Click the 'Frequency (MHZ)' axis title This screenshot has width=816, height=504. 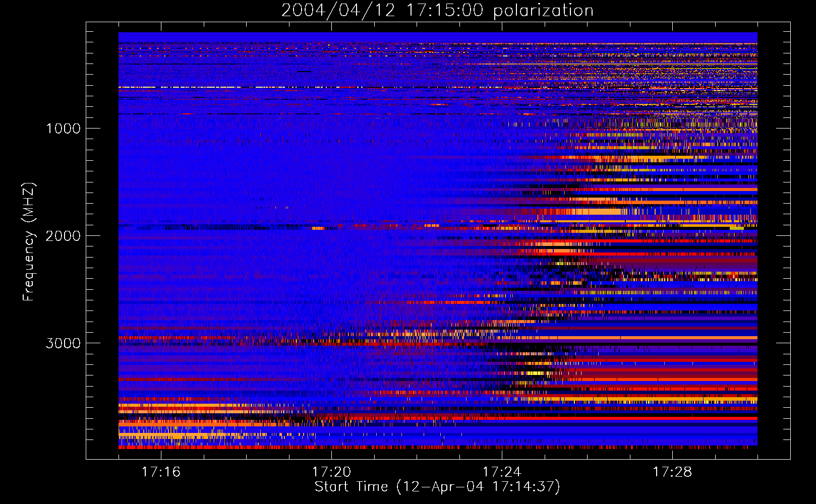[29, 242]
